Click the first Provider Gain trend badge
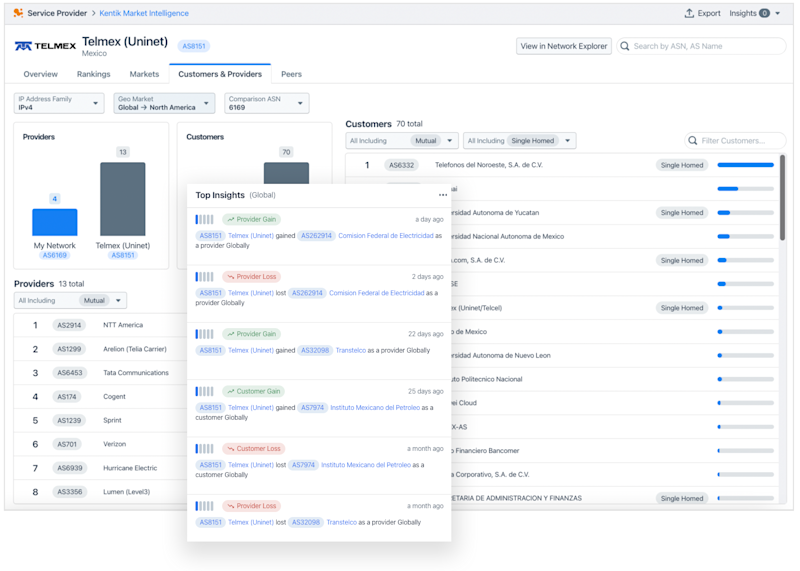 click(252, 219)
